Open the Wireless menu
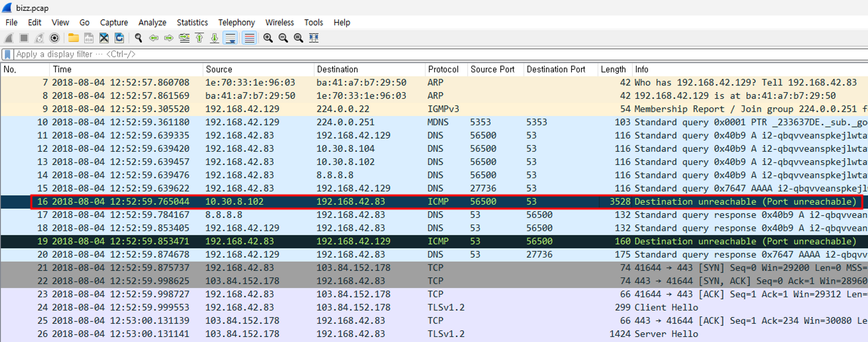This screenshot has height=342, width=868. pyautogui.click(x=279, y=23)
